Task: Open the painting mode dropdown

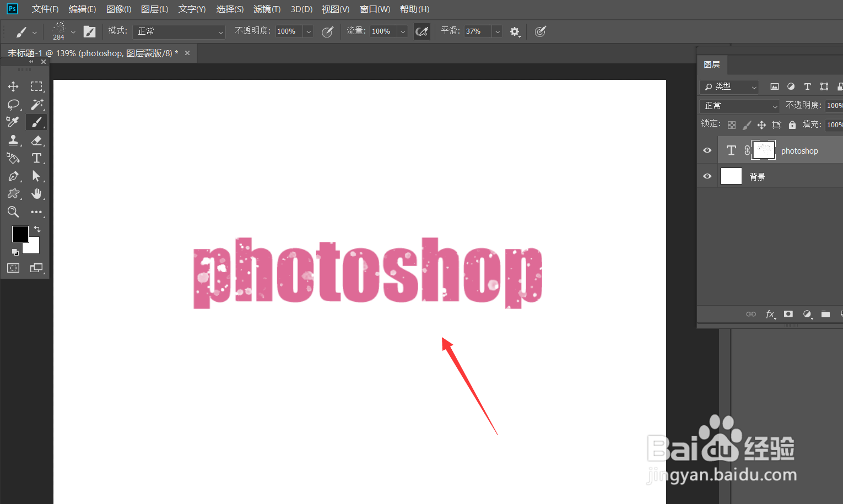Action: click(179, 31)
